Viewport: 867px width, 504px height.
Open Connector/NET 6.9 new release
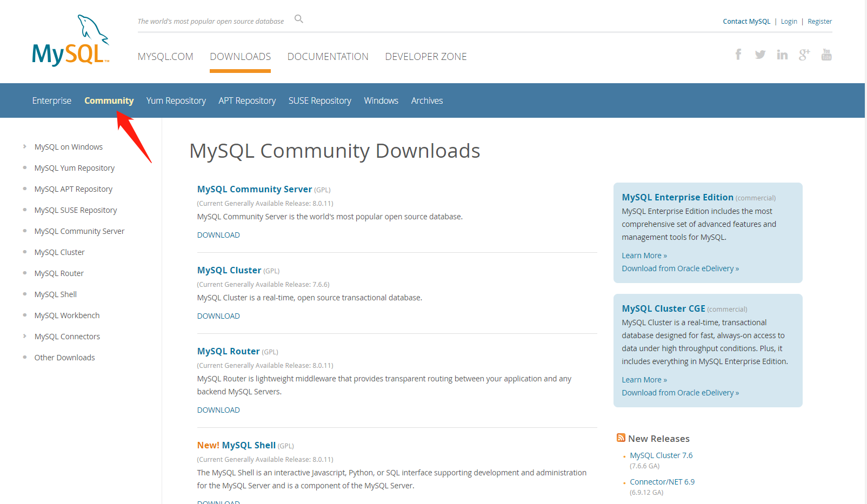point(662,482)
